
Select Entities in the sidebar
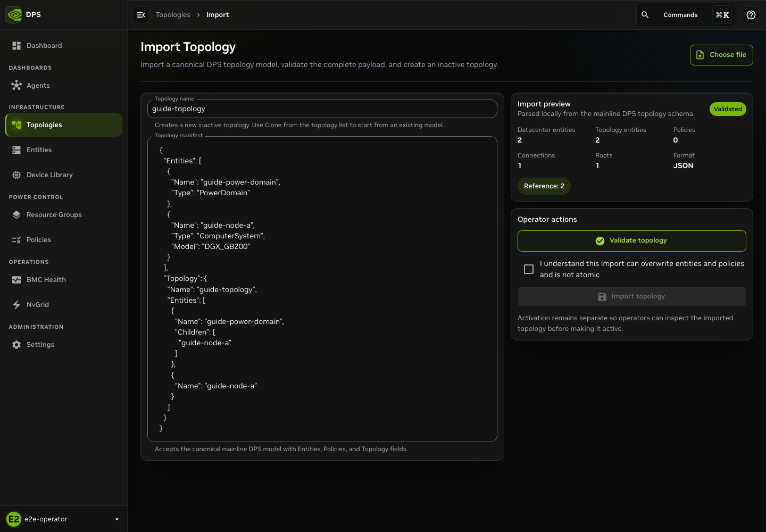64,150
